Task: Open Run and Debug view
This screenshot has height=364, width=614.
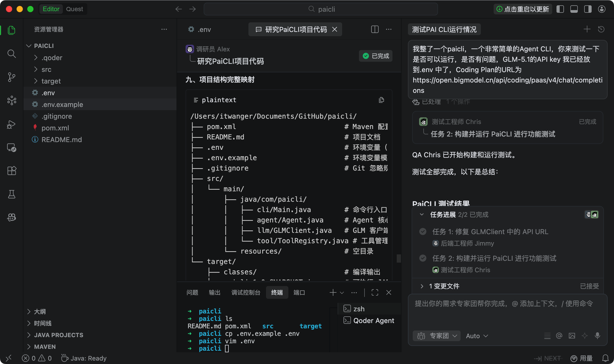Action: click(x=11, y=124)
